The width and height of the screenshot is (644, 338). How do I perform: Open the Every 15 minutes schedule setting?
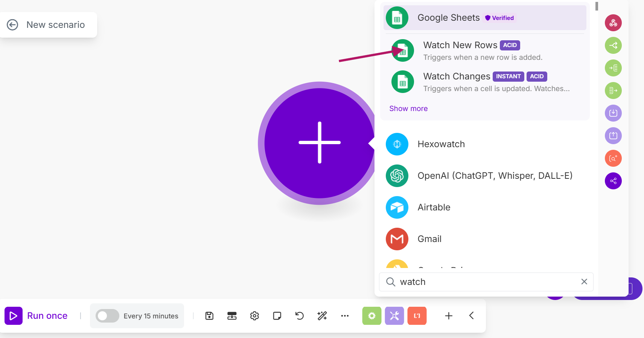pyautogui.click(x=151, y=316)
